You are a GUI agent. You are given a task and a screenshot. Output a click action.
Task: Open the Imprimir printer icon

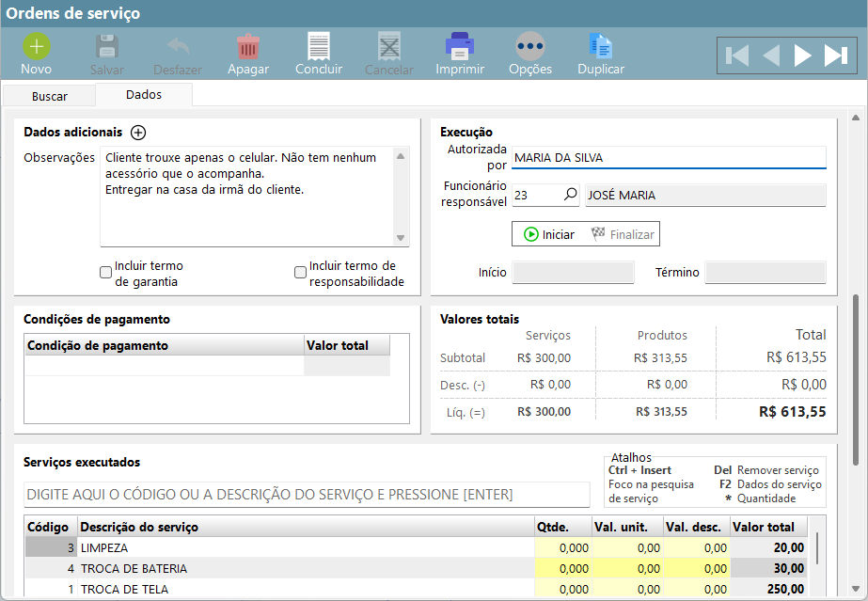point(460,46)
